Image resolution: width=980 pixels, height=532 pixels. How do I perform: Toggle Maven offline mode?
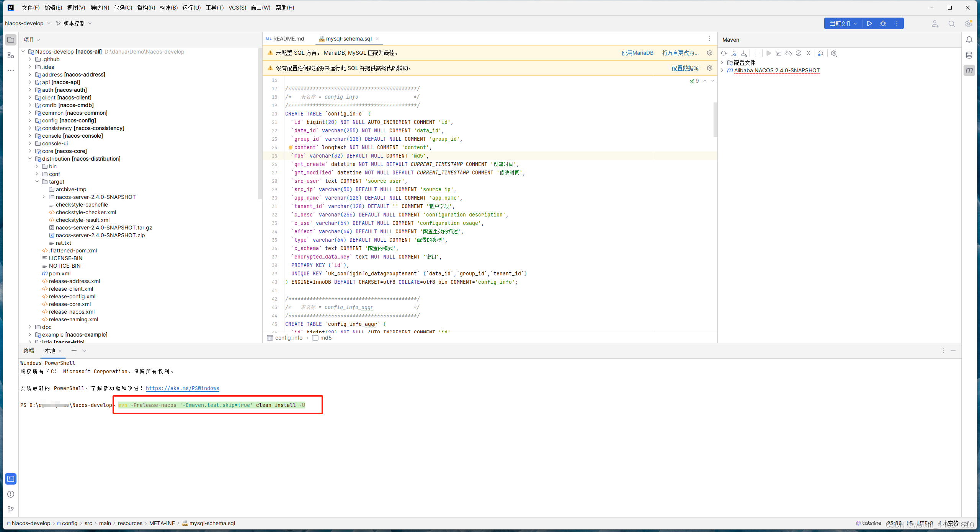click(789, 53)
